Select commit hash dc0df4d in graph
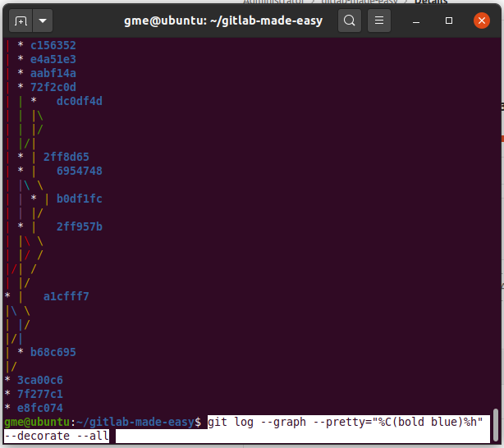Image resolution: width=504 pixels, height=448 pixels. 80,101
